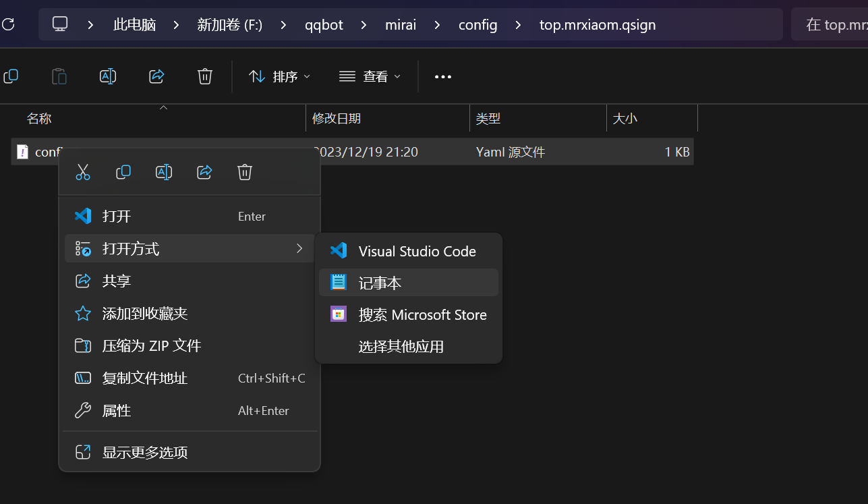Click the trash delete icon in context menu
868x504 pixels.
(x=245, y=172)
